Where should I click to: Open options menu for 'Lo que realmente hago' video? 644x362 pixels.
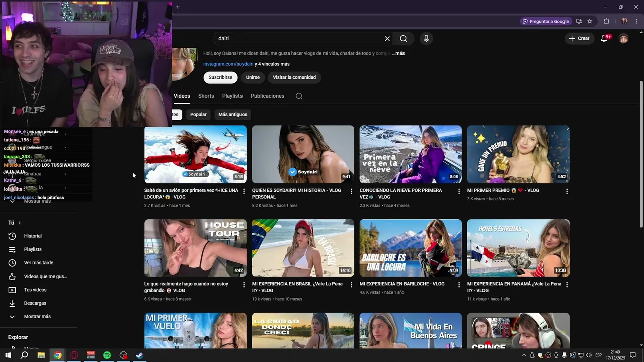tap(244, 285)
